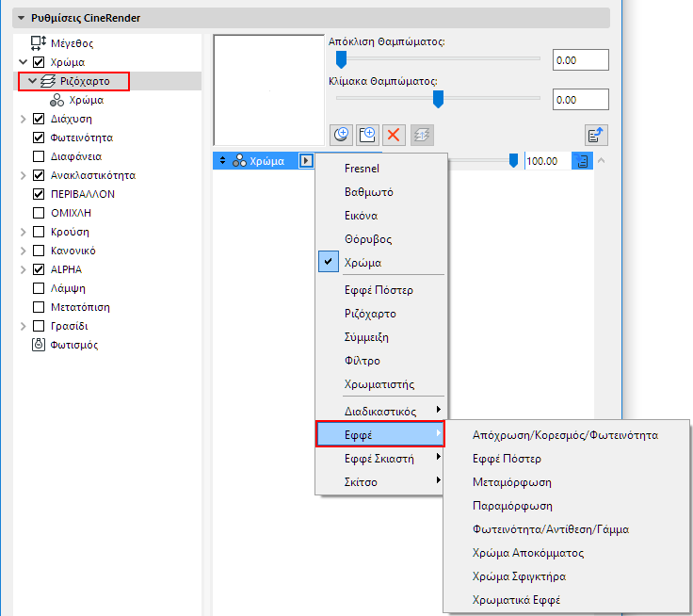Choose Φίλτρο from the shader menu

click(x=381, y=361)
